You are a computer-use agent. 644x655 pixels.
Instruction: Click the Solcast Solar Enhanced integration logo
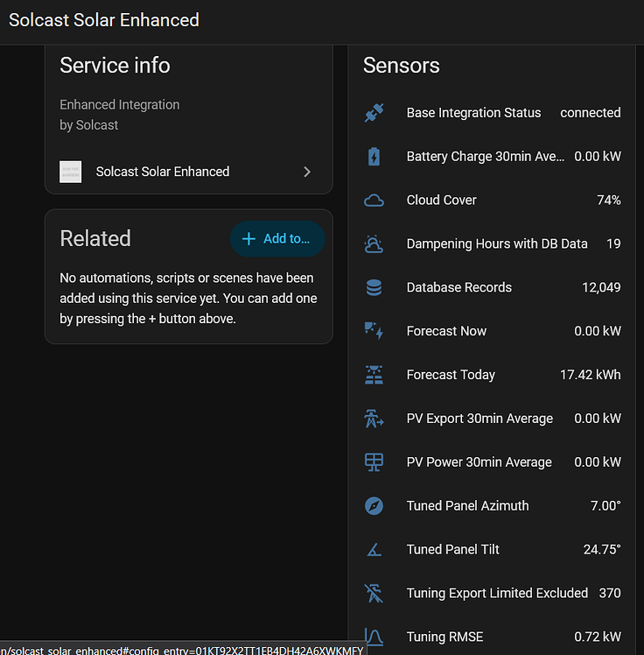71,172
